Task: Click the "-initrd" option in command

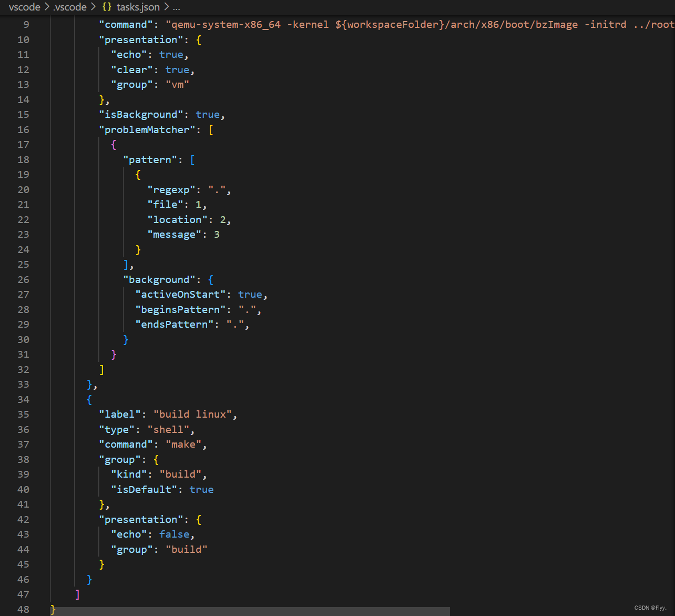Action: point(605,25)
